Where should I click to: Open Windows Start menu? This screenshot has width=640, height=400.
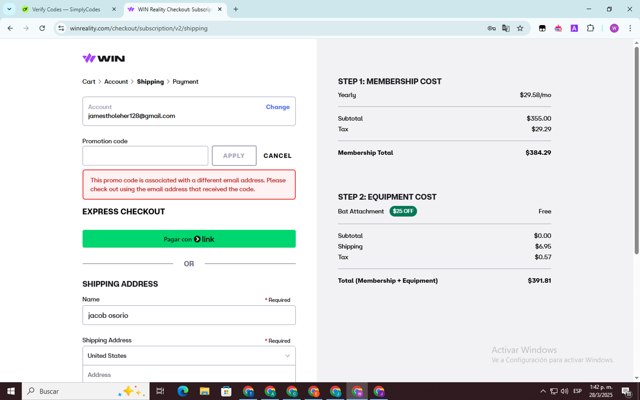[x=11, y=391]
